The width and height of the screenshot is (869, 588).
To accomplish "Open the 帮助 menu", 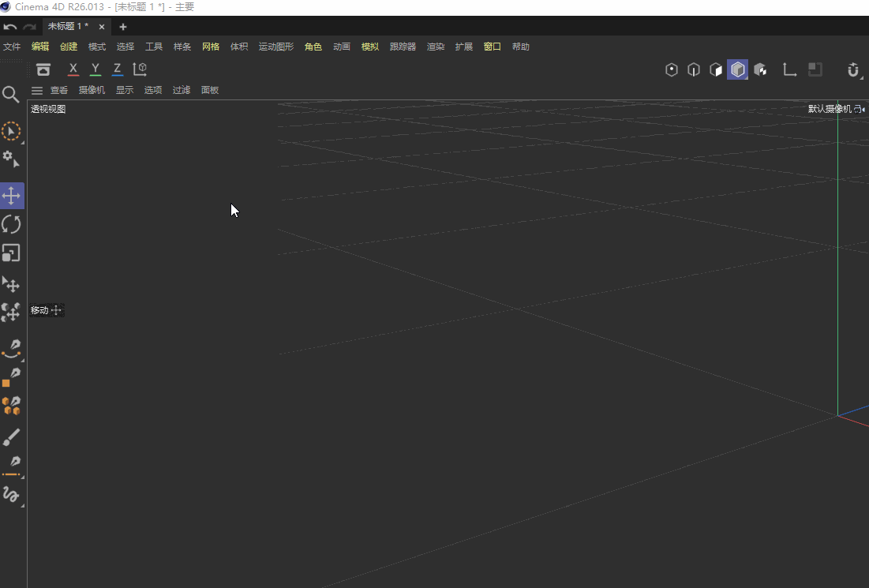I will click(x=520, y=47).
